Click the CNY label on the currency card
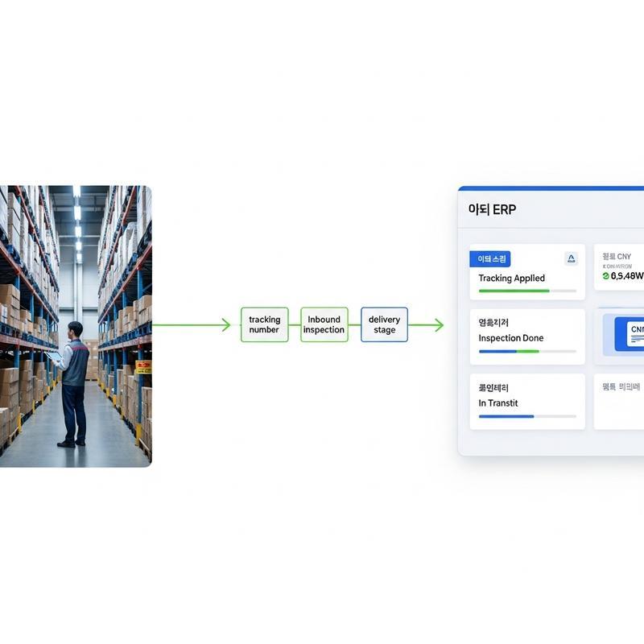 [617, 256]
